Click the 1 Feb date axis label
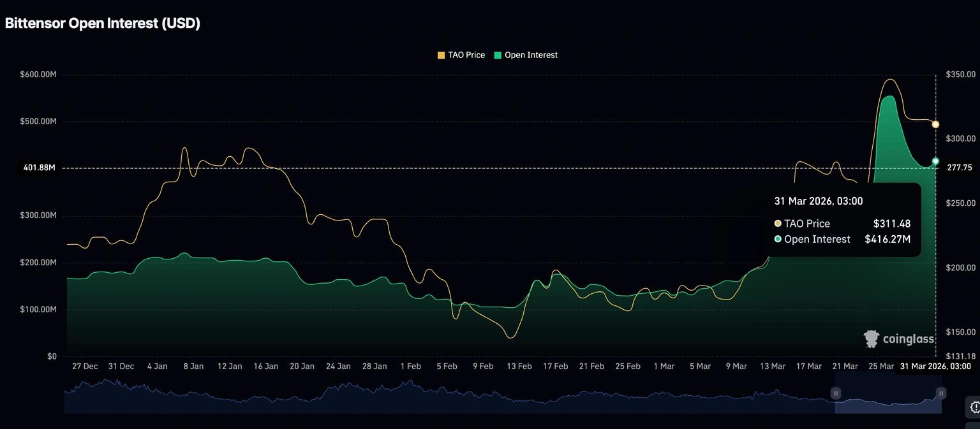The image size is (980, 429). point(410,367)
